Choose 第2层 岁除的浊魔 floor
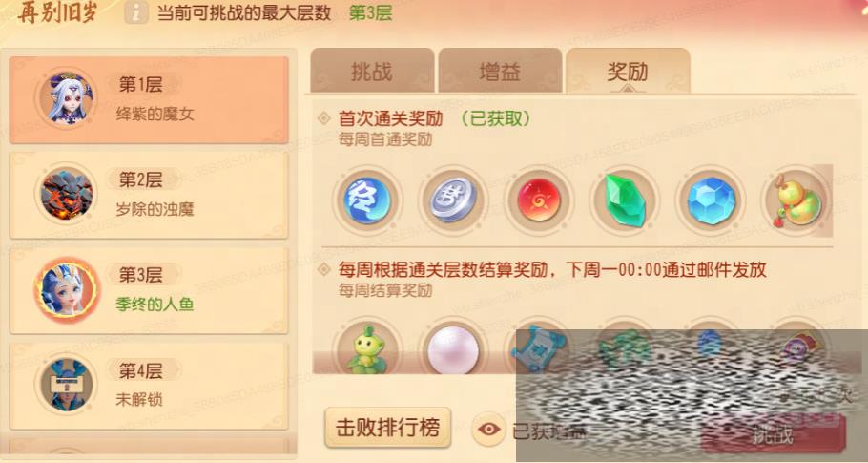The image size is (868, 463). click(149, 195)
